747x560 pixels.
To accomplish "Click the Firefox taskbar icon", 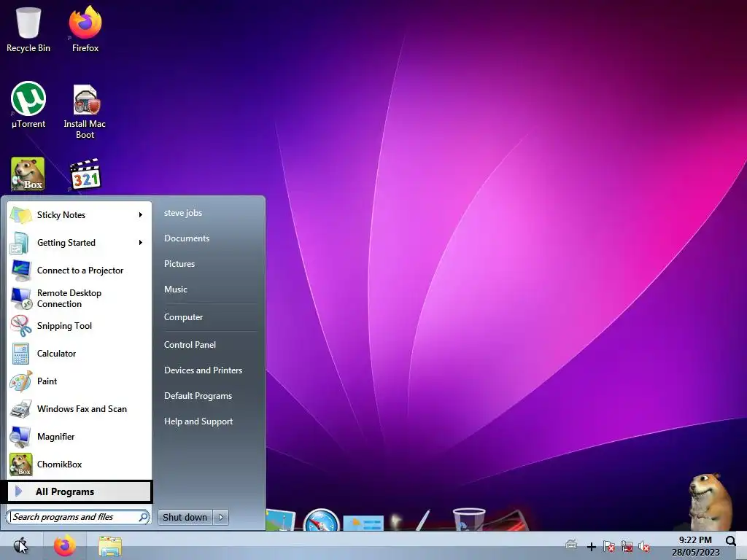I will (65, 545).
